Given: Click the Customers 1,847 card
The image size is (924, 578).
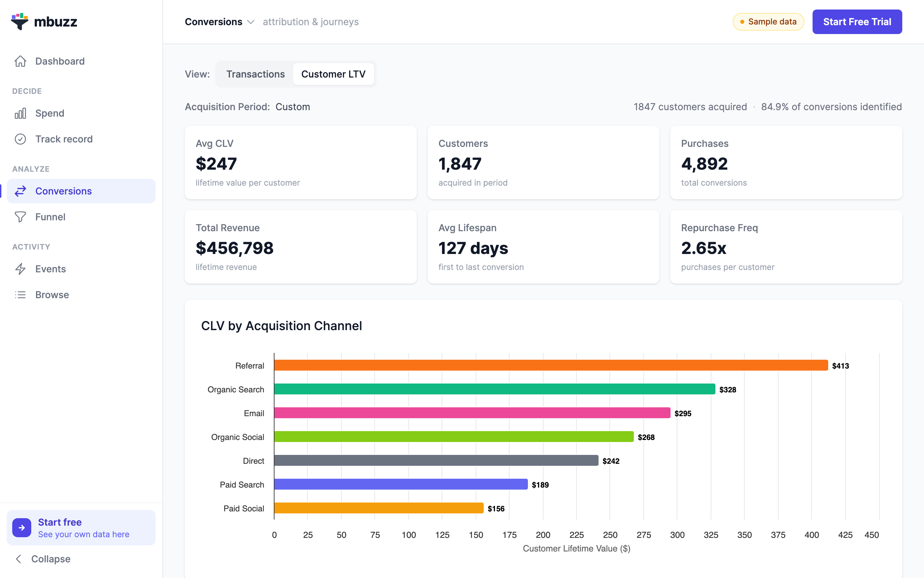Looking at the screenshot, I should 543,163.
